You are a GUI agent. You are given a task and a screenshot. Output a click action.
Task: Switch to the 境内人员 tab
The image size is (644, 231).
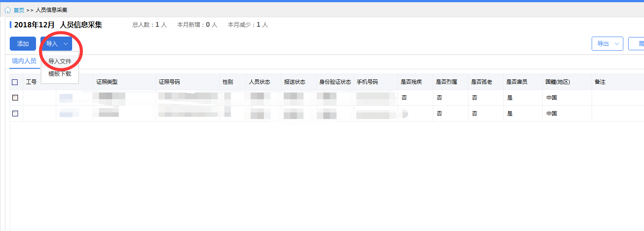[24, 61]
